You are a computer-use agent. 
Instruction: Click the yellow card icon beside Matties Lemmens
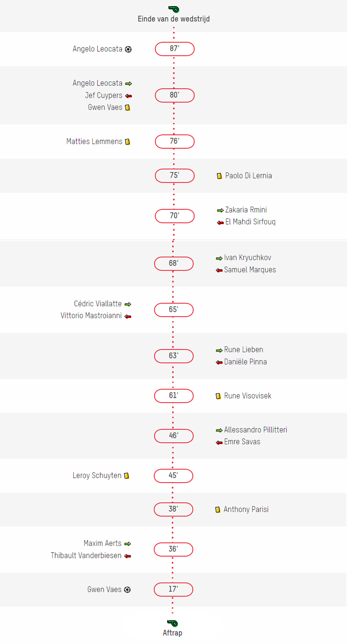click(127, 142)
